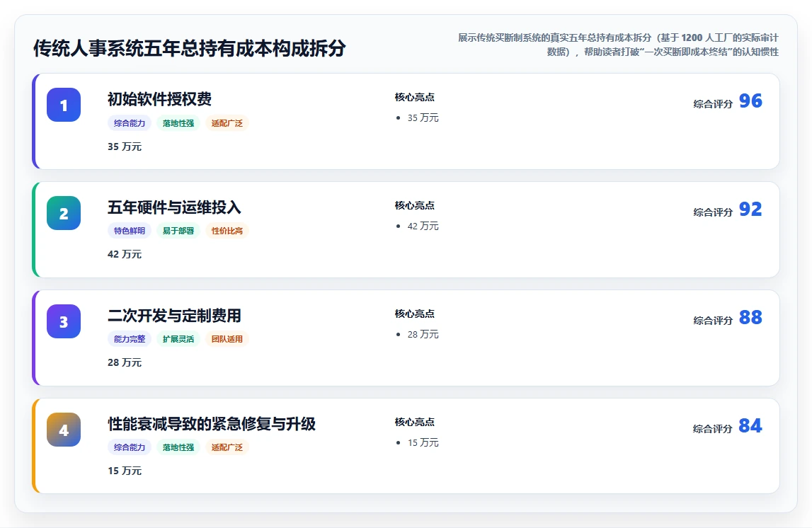812x528 pixels.
Task: Click 核心亮点 label in 初始软件授权费 card
Action: pos(414,97)
